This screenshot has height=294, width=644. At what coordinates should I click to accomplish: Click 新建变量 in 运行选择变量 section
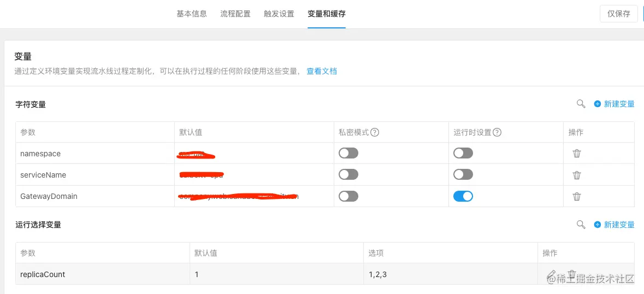[x=614, y=224]
